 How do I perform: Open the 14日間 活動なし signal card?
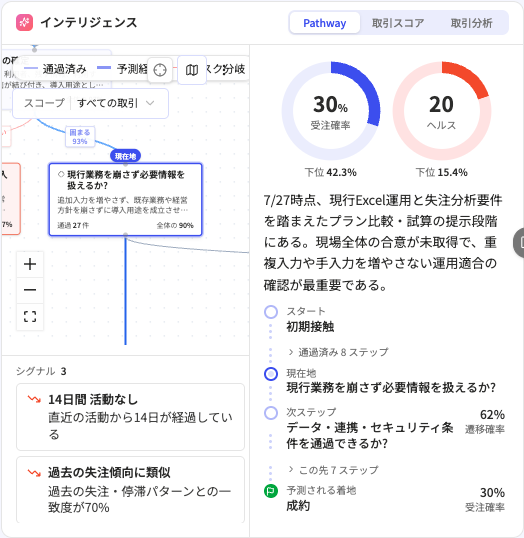click(130, 417)
